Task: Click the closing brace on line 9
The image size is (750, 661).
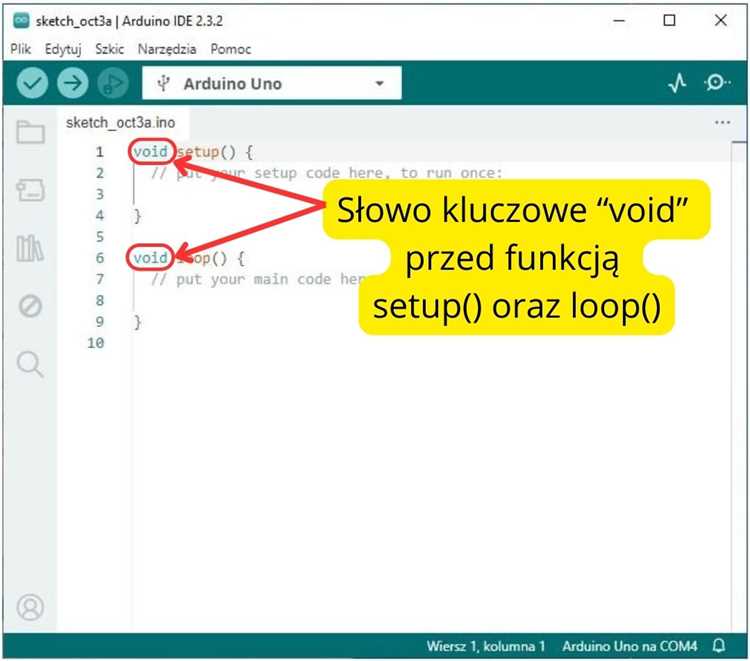Action: [137, 322]
